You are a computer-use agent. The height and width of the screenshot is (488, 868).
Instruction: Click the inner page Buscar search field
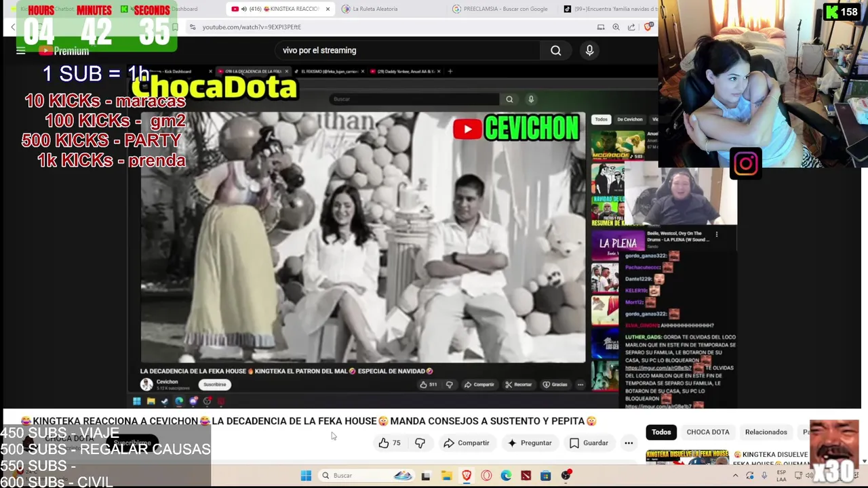[x=415, y=99]
